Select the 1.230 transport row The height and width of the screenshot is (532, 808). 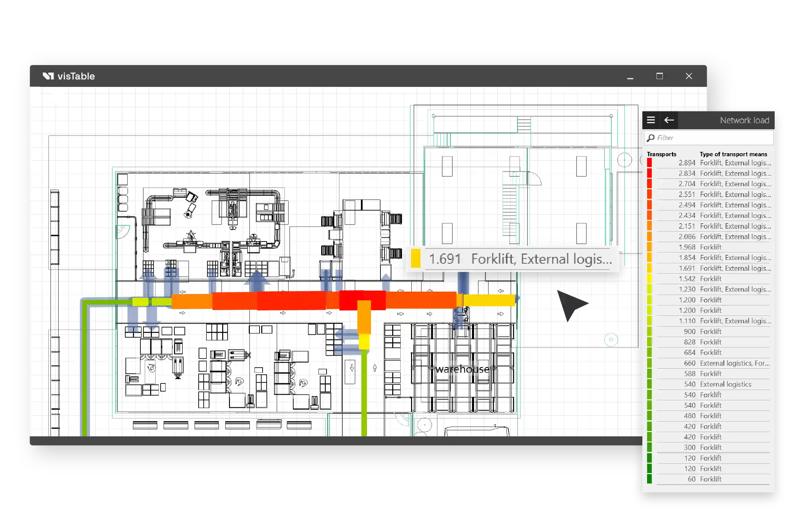[709, 289]
